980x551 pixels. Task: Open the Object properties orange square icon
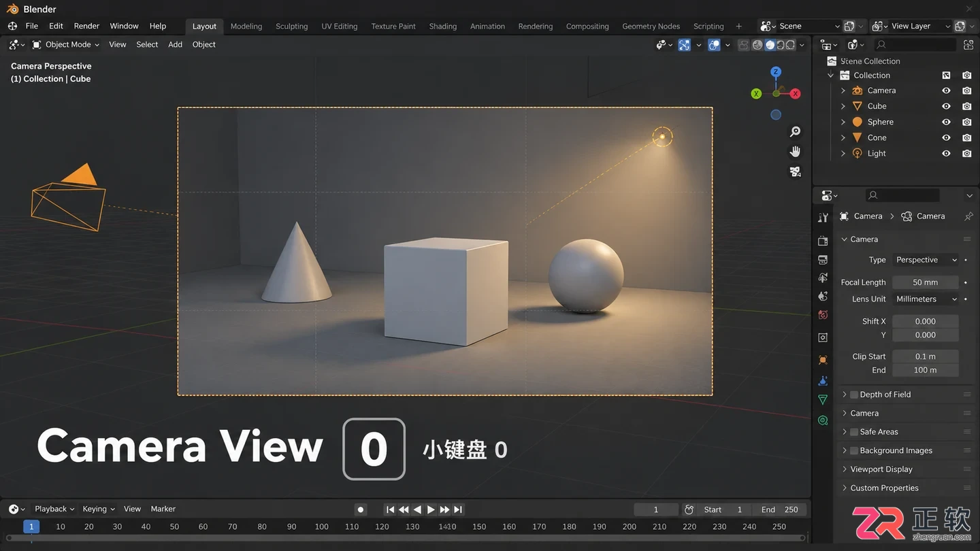click(x=823, y=360)
